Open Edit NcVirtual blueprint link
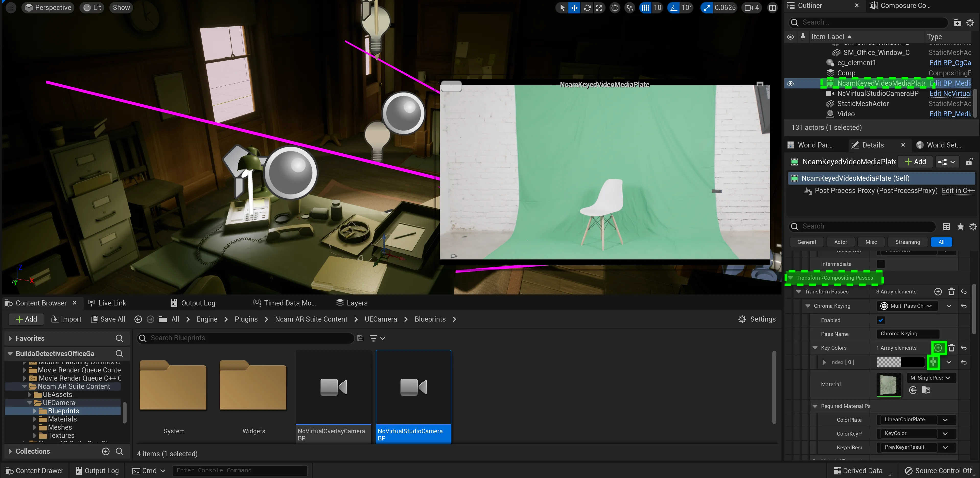980x478 pixels. (x=950, y=94)
